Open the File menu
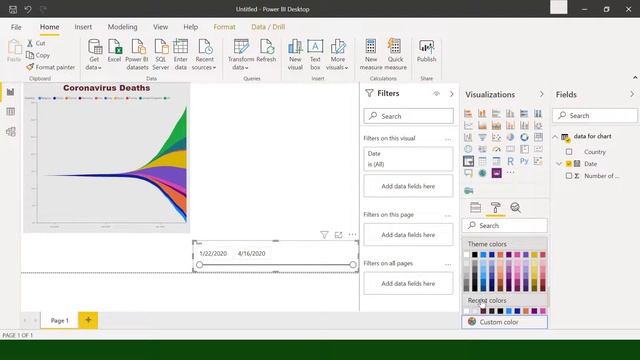 (16, 27)
